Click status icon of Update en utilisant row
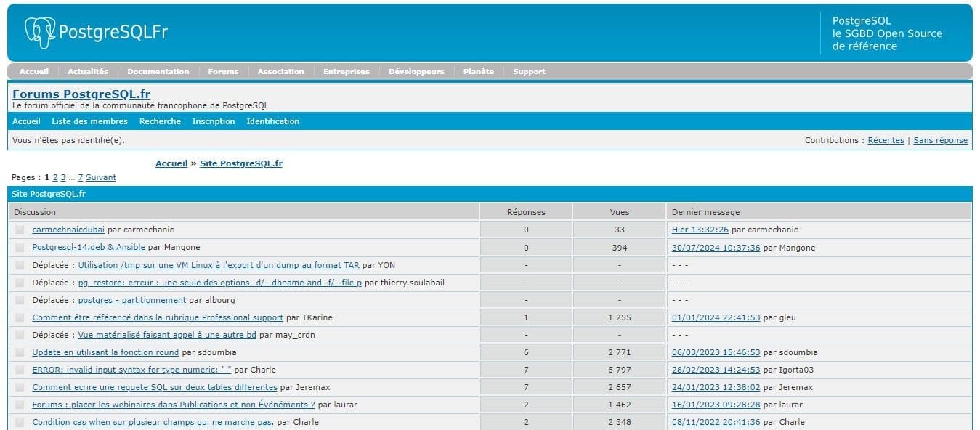This screenshot has height=430, width=980. (x=20, y=352)
